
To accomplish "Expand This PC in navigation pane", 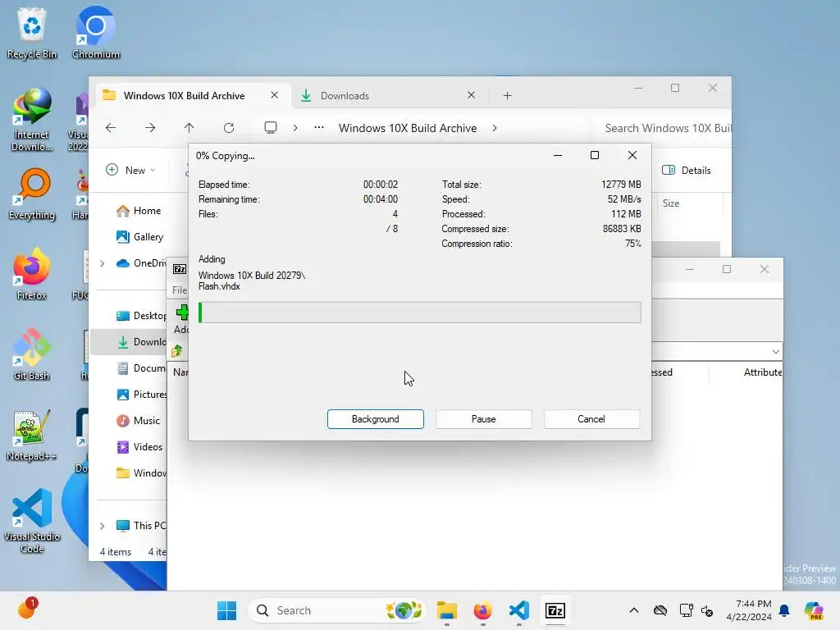I will tap(103, 526).
